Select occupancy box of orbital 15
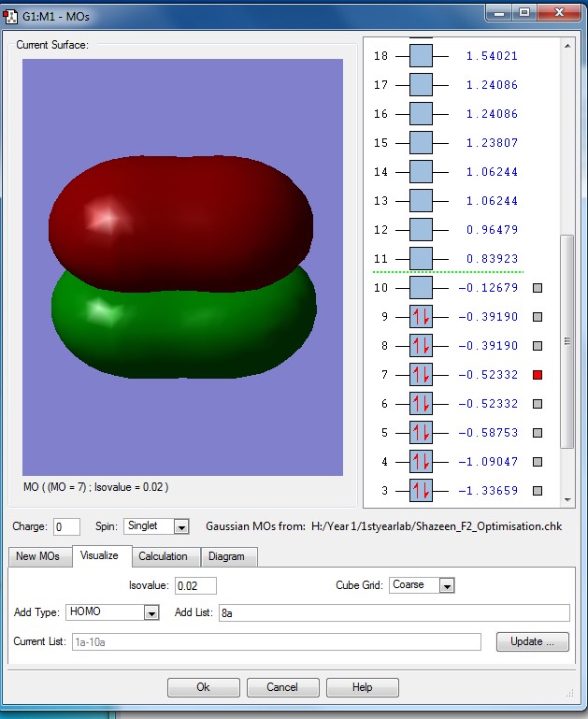This screenshot has height=719, width=588. tap(421, 143)
